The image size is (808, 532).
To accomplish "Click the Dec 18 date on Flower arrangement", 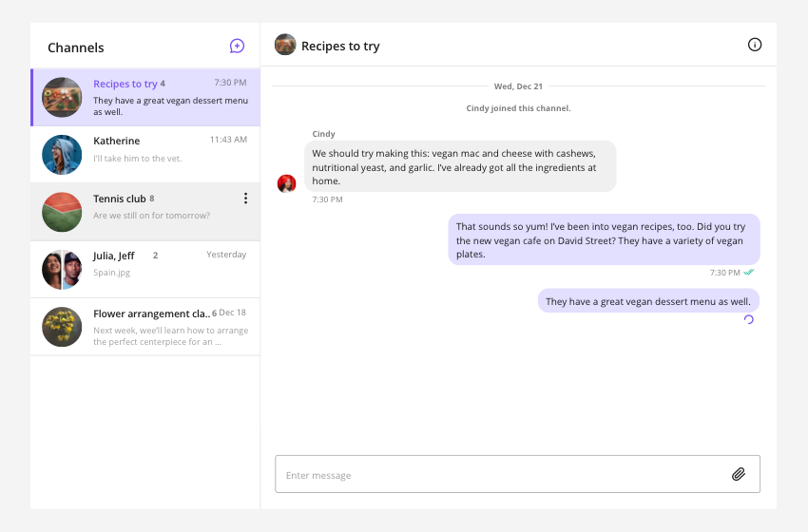I will click(232, 313).
